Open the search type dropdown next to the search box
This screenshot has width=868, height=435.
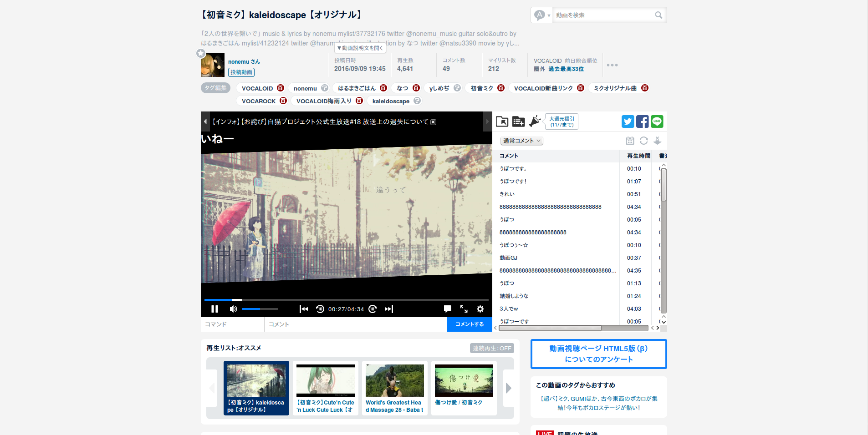pyautogui.click(x=542, y=15)
